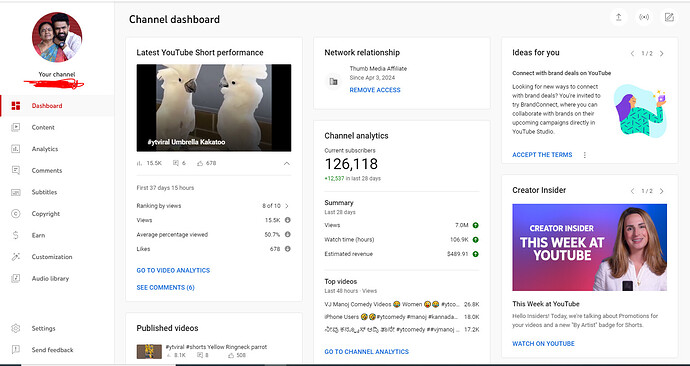This screenshot has width=690, height=366.
Task: Click the thumbs-up icon under the Short thumbnail
Action: (x=200, y=163)
